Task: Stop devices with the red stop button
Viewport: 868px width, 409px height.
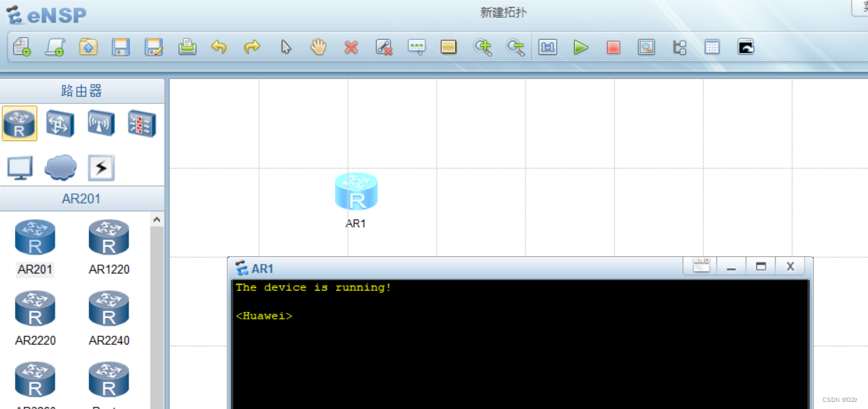Action: coord(614,48)
